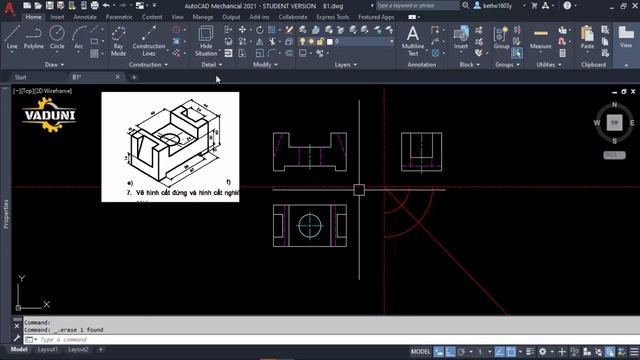Open the Properties palette side bar
This screenshot has height=360, width=640.
[x=6, y=213]
